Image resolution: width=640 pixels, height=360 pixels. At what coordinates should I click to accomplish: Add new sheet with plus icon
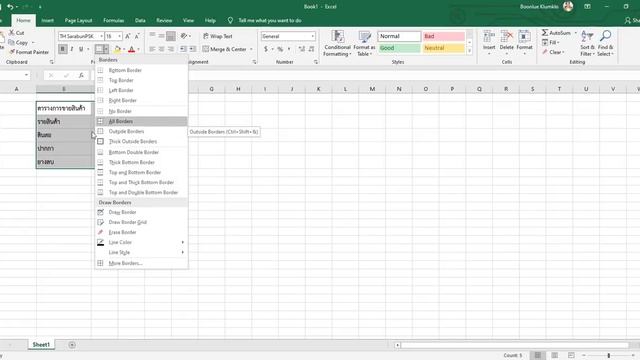pyautogui.click(x=72, y=345)
